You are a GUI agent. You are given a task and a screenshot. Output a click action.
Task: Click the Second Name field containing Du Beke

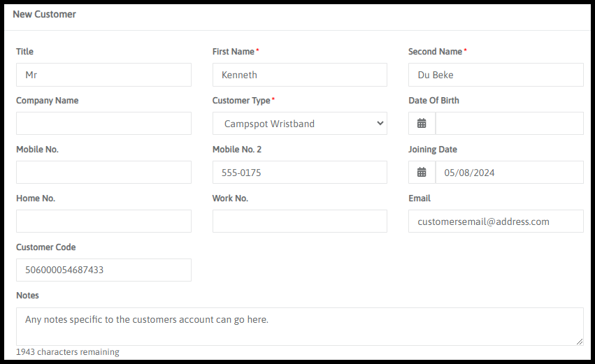(x=496, y=75)
